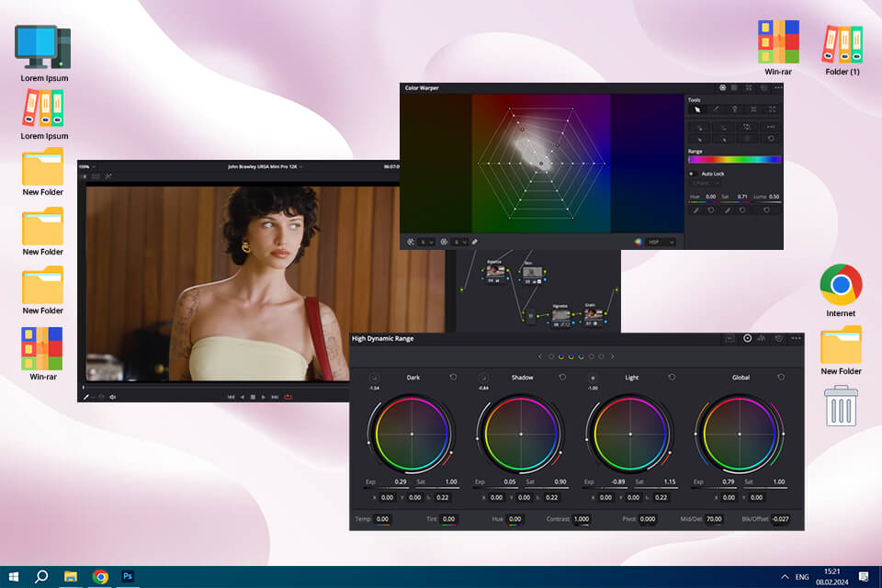The image size is (882, 588).
Task: Open the Windows Start menu
Action: (x=14, y=576)
